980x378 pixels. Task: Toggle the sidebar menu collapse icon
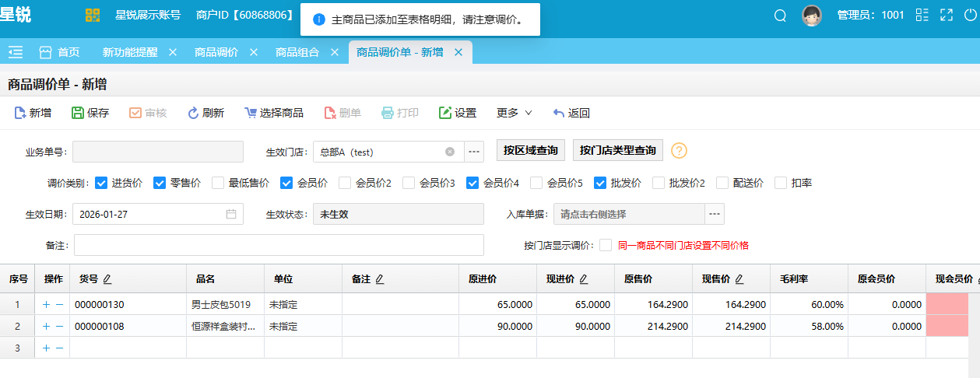point(16,52)
